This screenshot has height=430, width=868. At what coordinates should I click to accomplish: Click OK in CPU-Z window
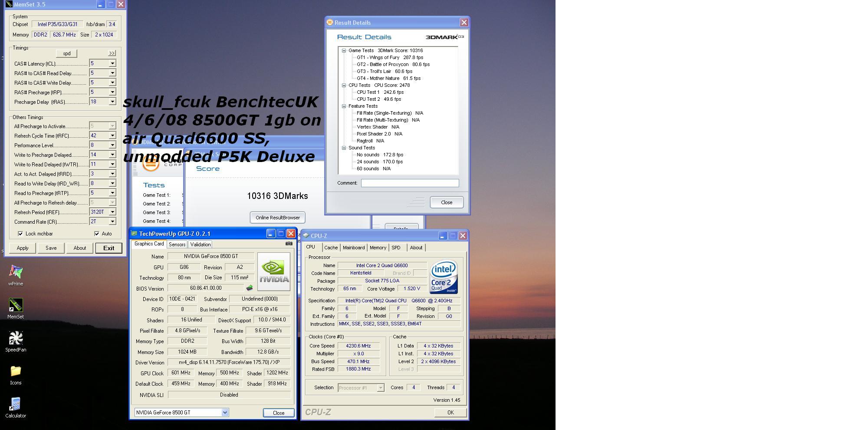coord(450,413)
